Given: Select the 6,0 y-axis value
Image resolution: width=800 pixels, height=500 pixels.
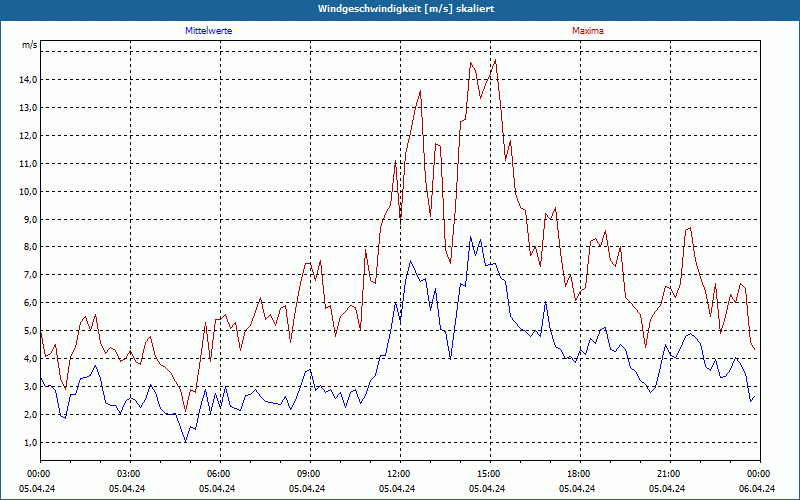Looking at the screenshot, I should click(31, 303).
